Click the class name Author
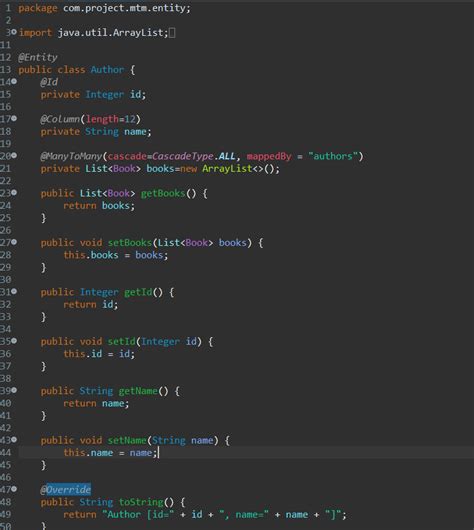Screen dimensions: 474x530 (107, 70)
